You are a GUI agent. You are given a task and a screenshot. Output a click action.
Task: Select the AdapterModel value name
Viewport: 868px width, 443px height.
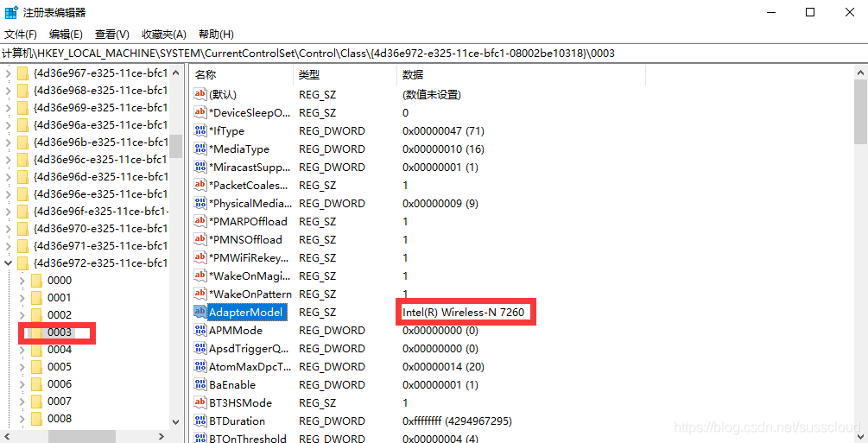coord(245,313)
